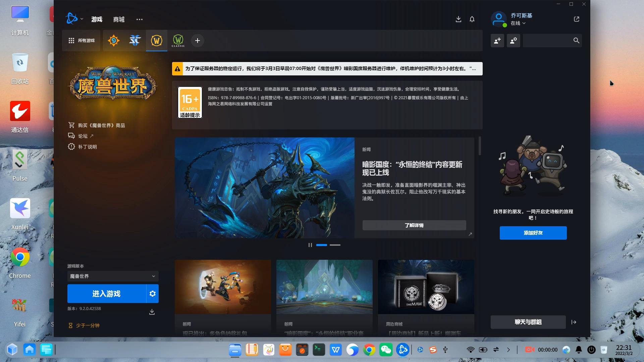Switch to the WoW Classic game icon

(178, 41)
